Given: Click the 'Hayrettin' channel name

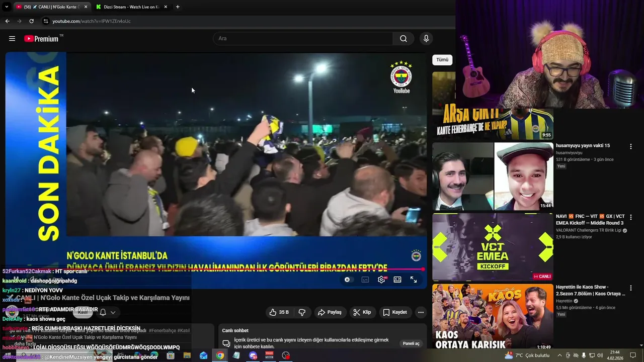Looking at the screenshot, I should [564, 301].
